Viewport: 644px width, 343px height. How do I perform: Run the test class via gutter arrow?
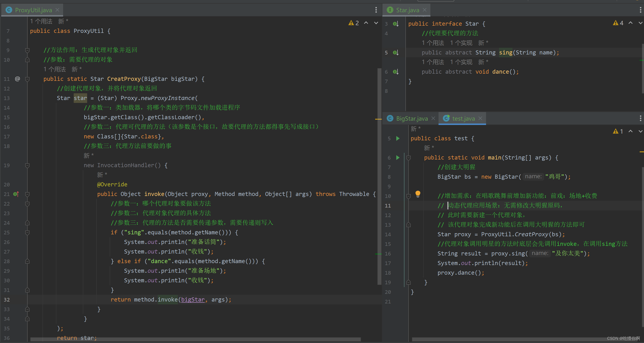click(x=398, y=138)
